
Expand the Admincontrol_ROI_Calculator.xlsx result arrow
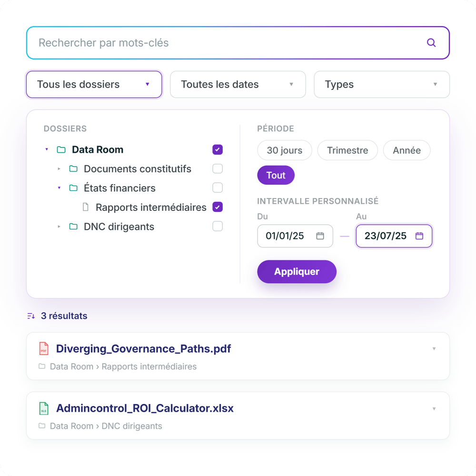coord(434,408)
